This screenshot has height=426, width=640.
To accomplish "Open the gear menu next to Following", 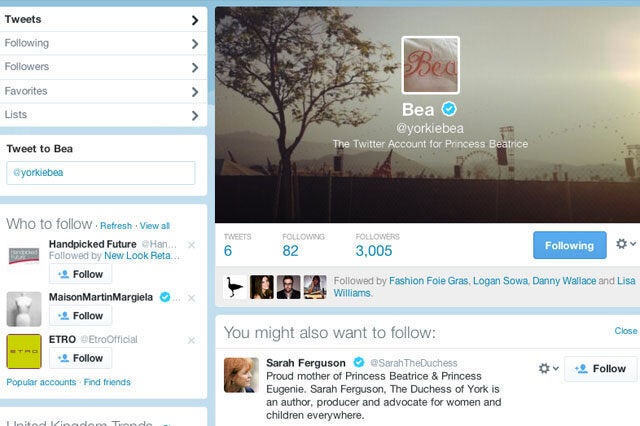I will pos(626,244).
